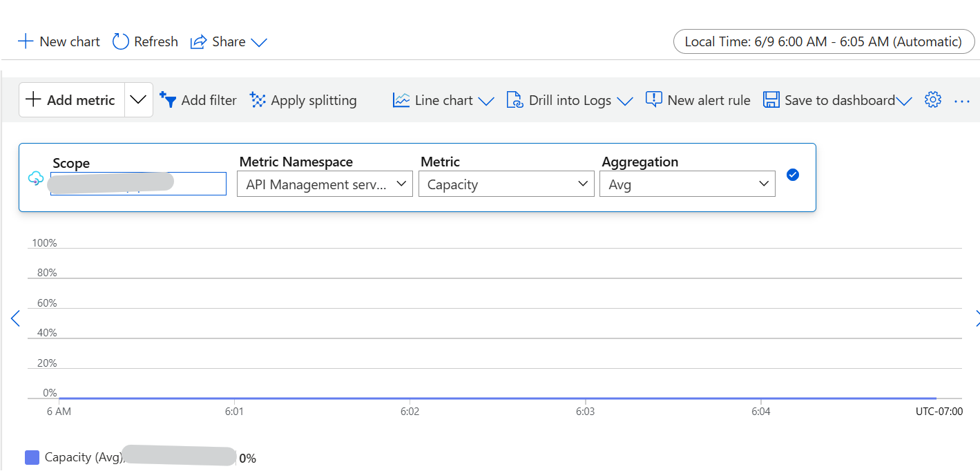Toggle the metric visibility checkmark

(793, 175)
